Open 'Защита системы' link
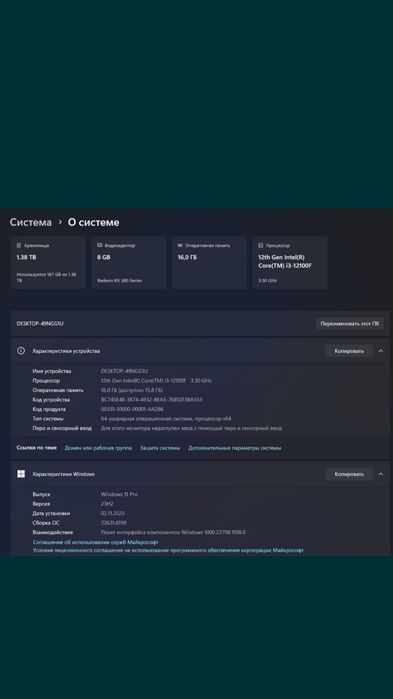The height and width of the screenshot is (699, 393). 160,448
